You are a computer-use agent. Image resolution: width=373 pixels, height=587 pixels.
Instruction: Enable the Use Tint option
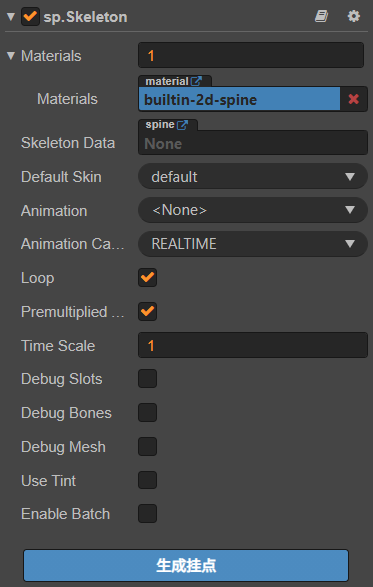click(x=148, y=480)
